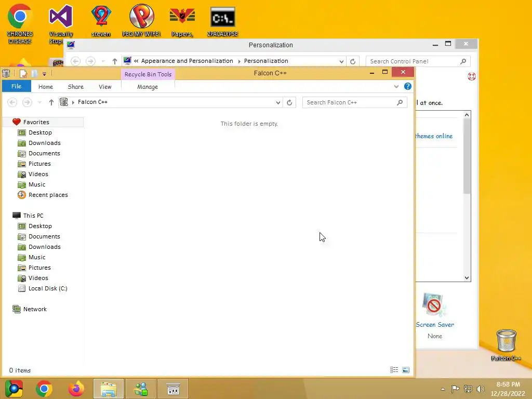The image size is (532, 399).
Task: Open the steven desktop icon
Action: tap(101, 21)
